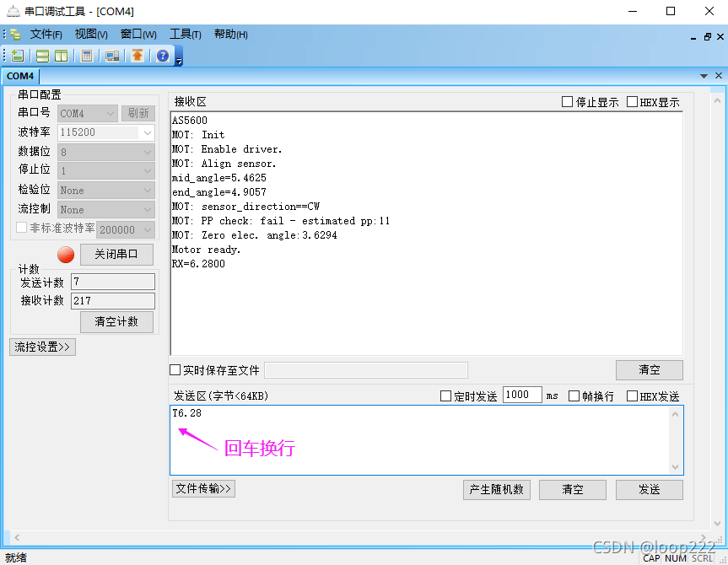Viewport: 728px width, 565px height.
Task: Click the timed-send interval field 1000
Action: (x=522, y=395)
